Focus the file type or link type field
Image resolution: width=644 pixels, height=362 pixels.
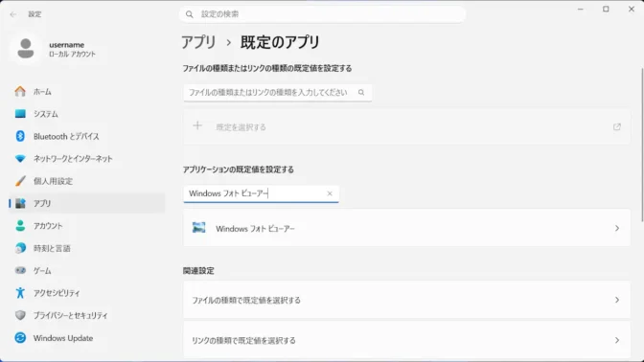[x=278, y=92]
